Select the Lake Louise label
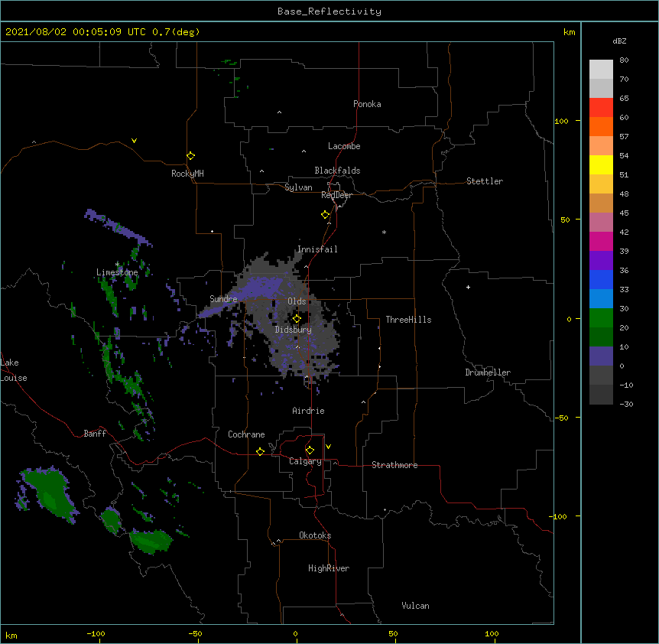This screenshot has height=644, width=659. (14, 370)
